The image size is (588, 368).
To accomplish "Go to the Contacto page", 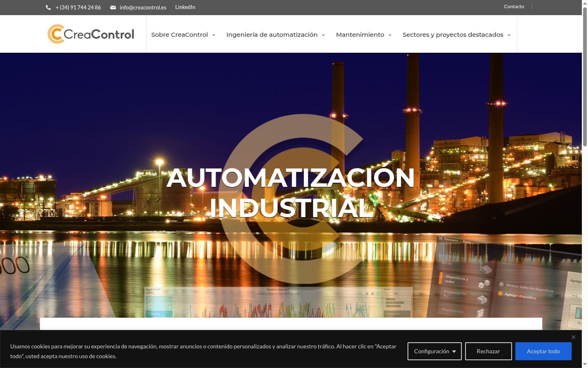I will click(x=514, y=7).
